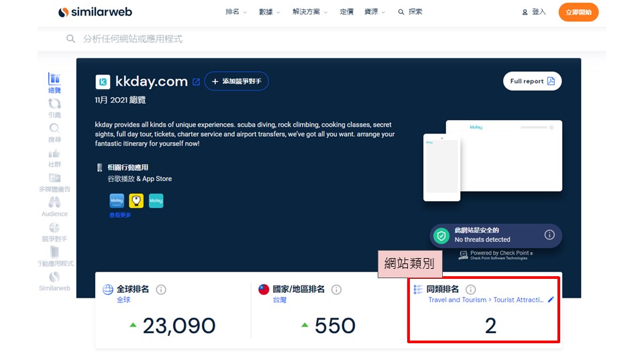The height and width of the screenshot is (362, 644).
Task: Select 總覽 overview sidebar icon
Action: coord(54,83)
